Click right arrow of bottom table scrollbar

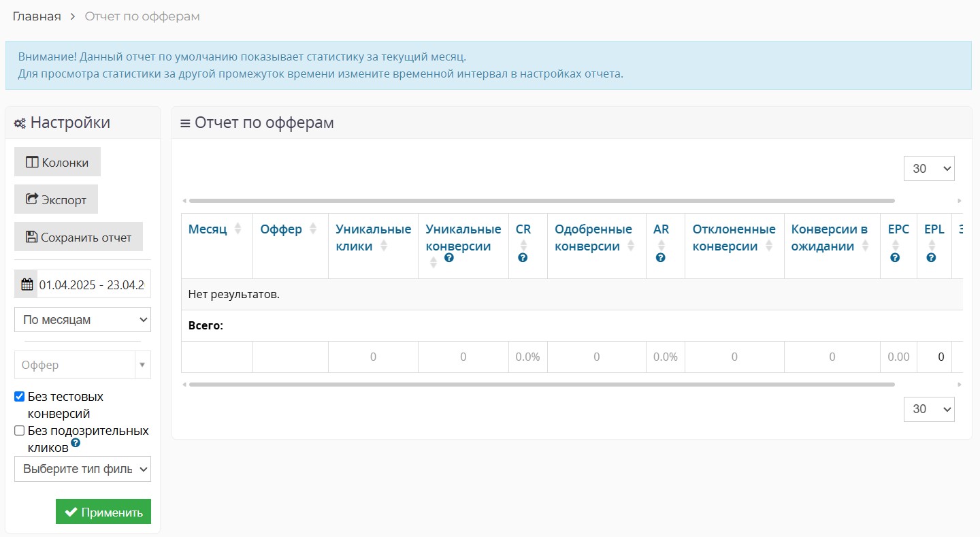tap(960, 385)
